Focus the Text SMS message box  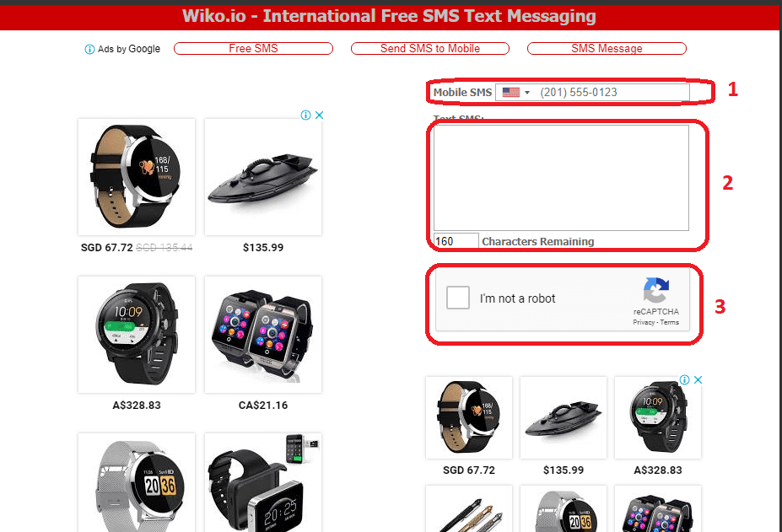561,178
